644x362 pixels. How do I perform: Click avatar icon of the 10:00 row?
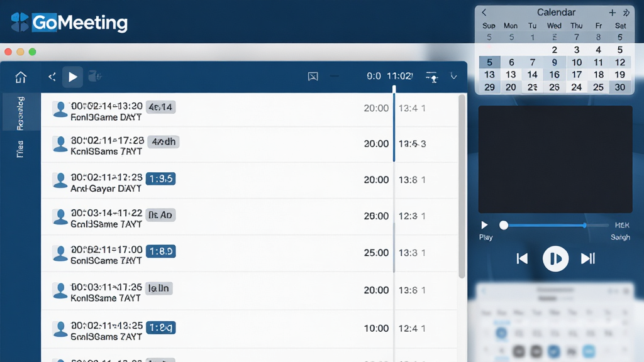[x=60, y=329]
